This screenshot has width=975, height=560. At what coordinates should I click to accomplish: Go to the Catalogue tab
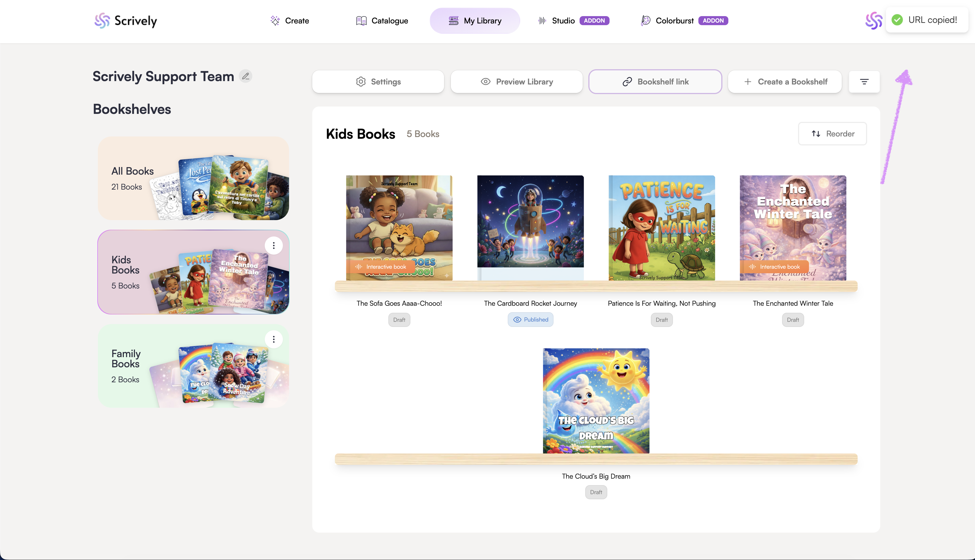coord(382,21)
